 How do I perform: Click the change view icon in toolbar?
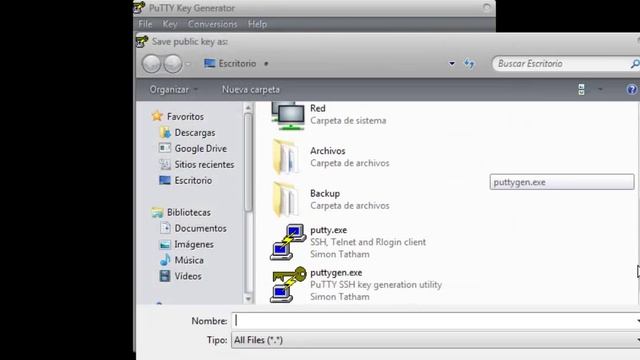[581, 89]
